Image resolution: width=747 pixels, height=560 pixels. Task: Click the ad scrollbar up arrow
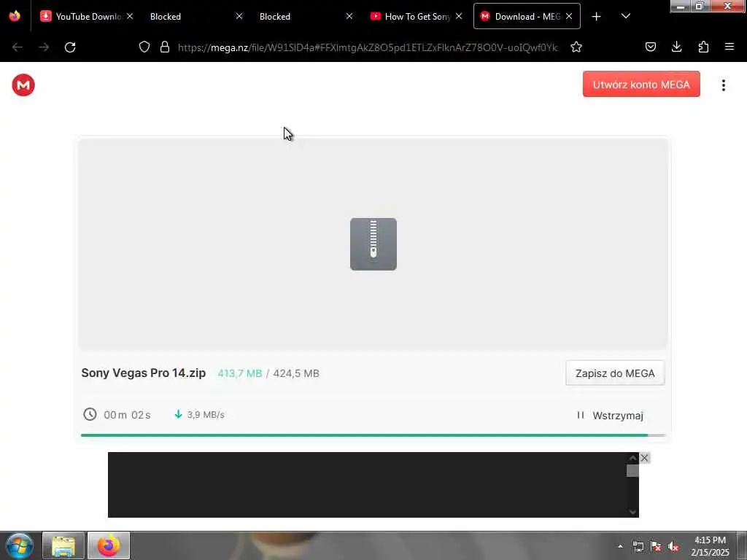click(632, 458)
